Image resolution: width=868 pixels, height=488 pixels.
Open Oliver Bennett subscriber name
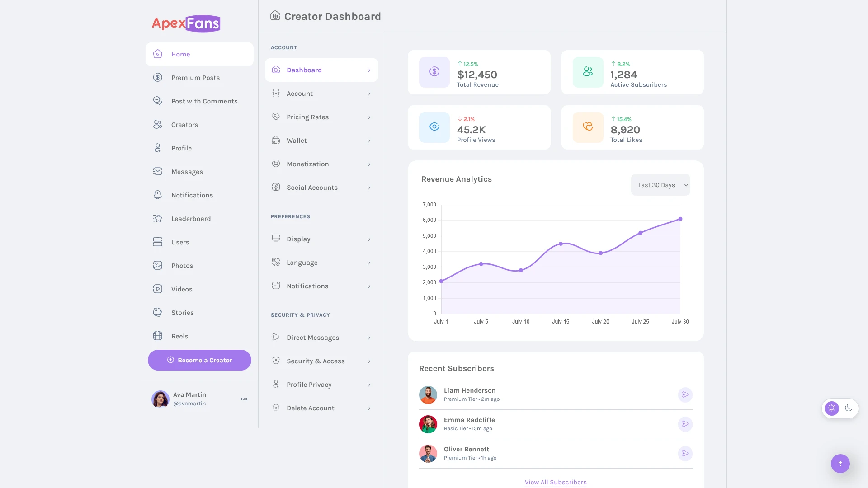467,449
